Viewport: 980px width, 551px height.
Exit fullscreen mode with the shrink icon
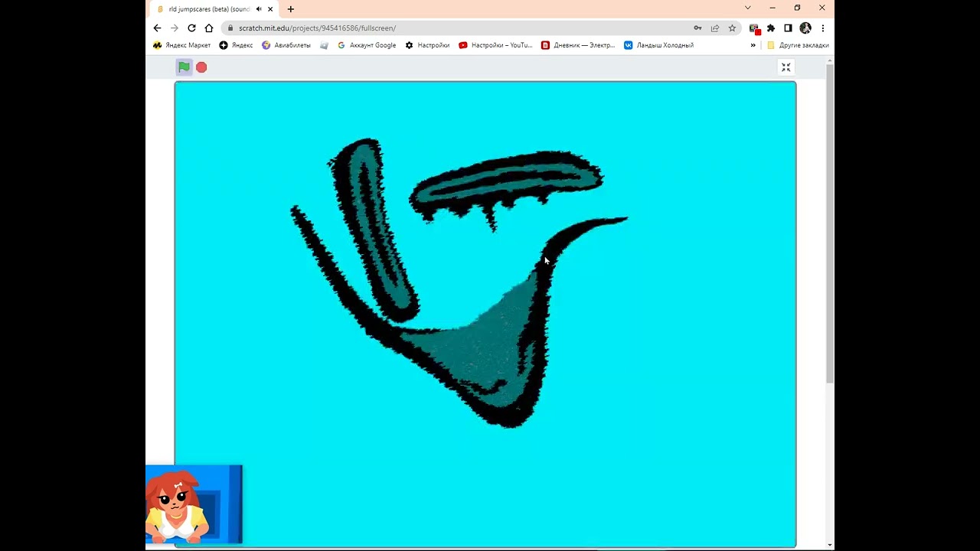pyautogui.click(x=786, y=67)
